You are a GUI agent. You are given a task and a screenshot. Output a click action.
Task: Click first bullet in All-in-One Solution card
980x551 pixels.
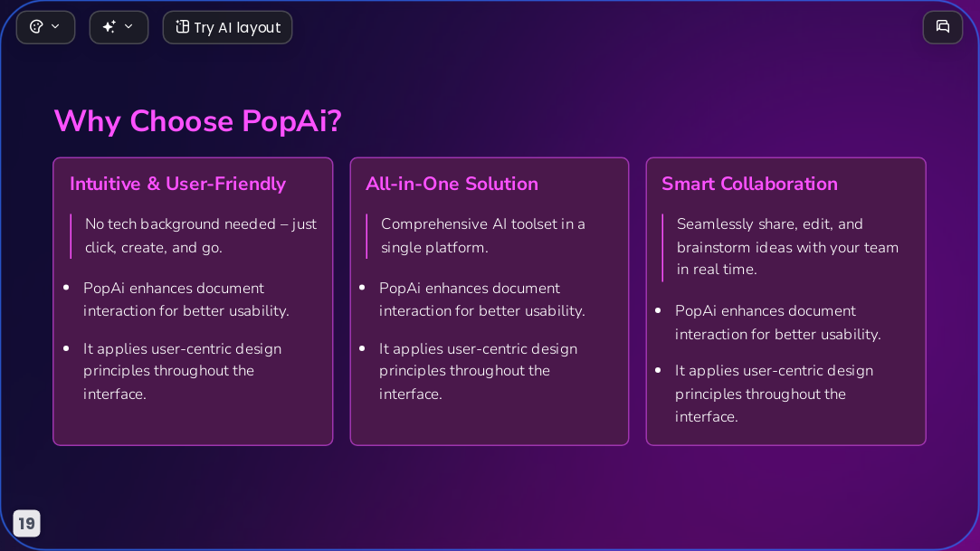coord(482,299)
